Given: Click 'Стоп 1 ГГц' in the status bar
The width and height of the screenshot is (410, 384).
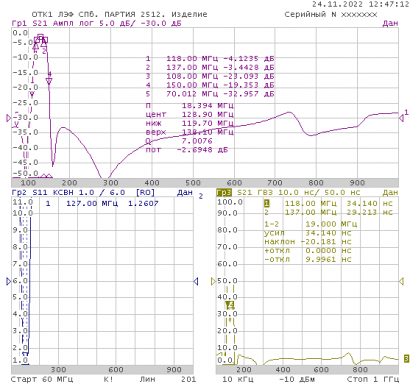Looking at the screenshot, I should (x=373, y=379).
